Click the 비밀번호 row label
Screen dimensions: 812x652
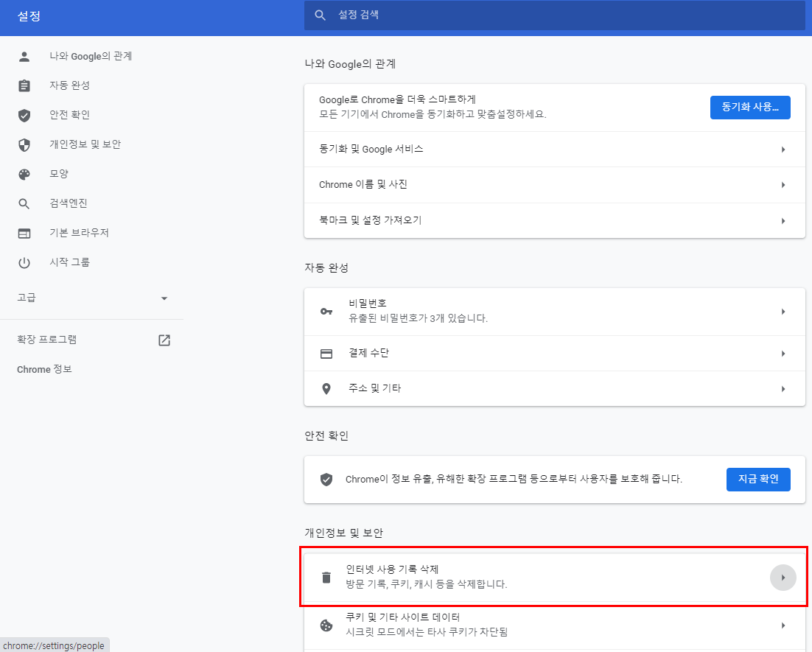coord(368,304)
